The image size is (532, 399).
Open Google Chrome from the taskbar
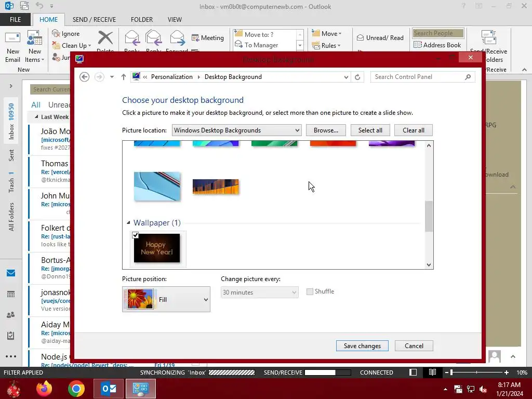(76, 389)
